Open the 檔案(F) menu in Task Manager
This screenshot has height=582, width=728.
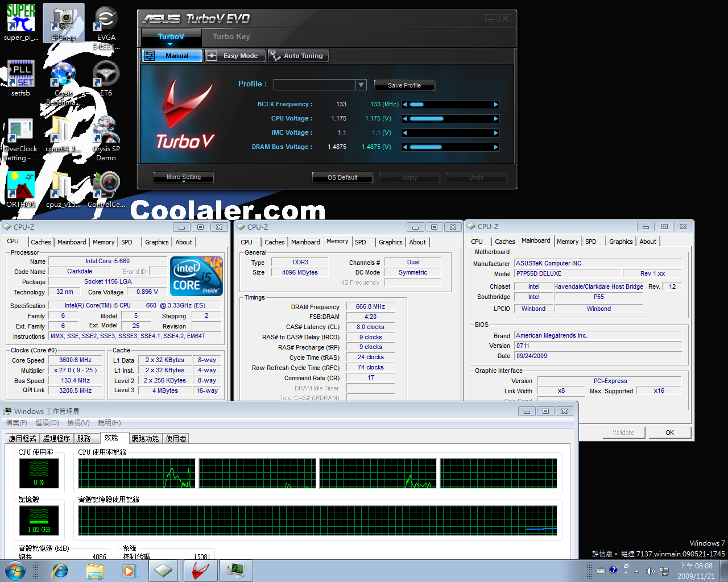[x=16, y=423]
